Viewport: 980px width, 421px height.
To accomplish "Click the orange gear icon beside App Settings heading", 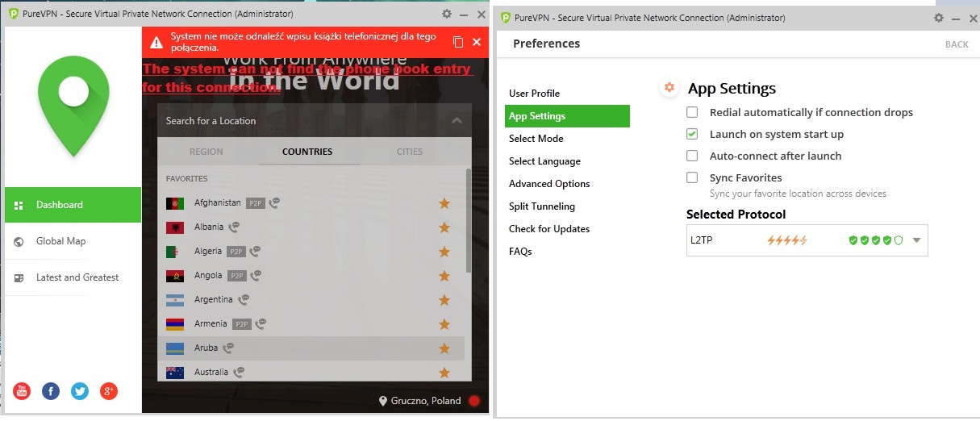I will coord(669,88).
